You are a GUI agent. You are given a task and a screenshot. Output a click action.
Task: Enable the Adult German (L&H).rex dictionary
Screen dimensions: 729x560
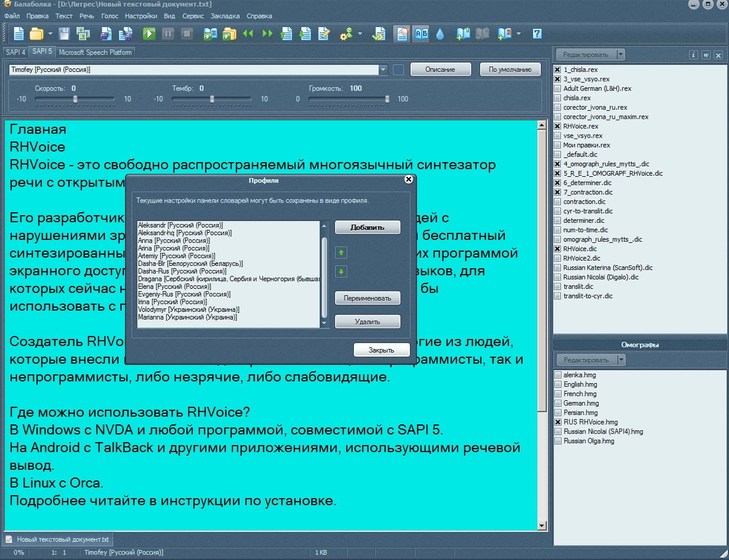558,88
